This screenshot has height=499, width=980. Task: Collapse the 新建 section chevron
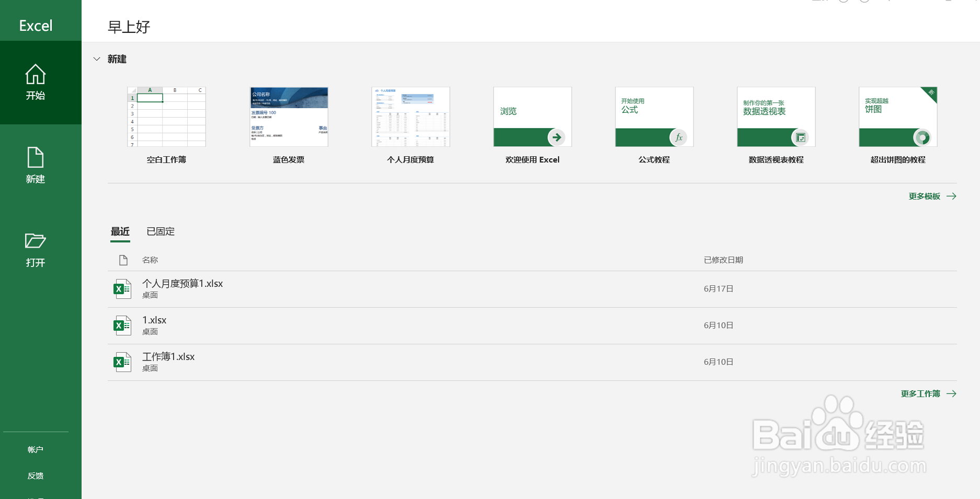97,59
